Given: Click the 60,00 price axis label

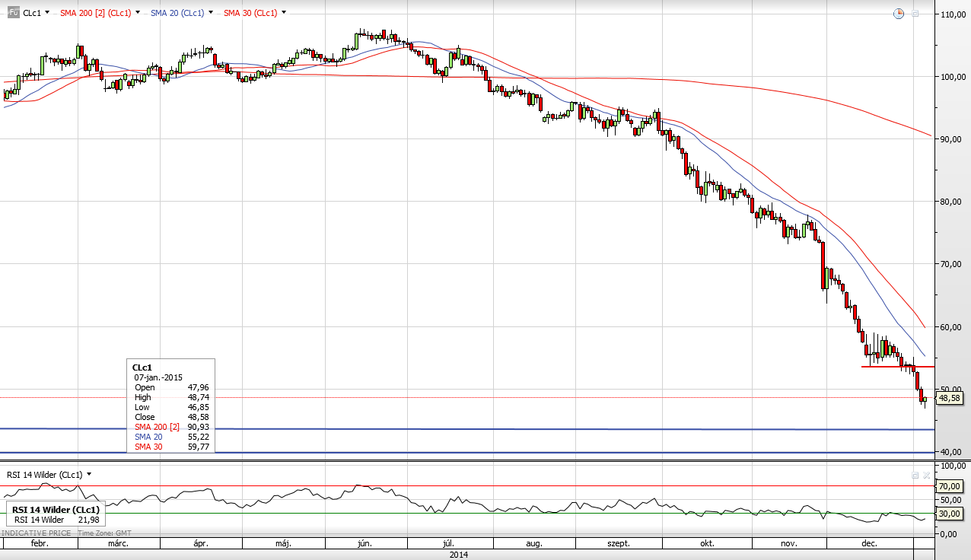Looking at the screenshot, I should point(952,327).
